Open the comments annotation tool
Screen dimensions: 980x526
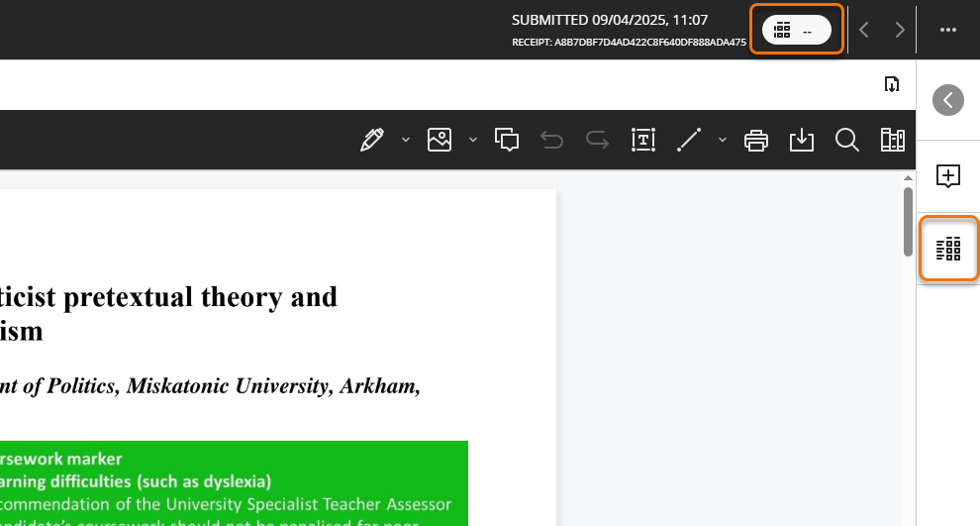click(x=507, y=141)
